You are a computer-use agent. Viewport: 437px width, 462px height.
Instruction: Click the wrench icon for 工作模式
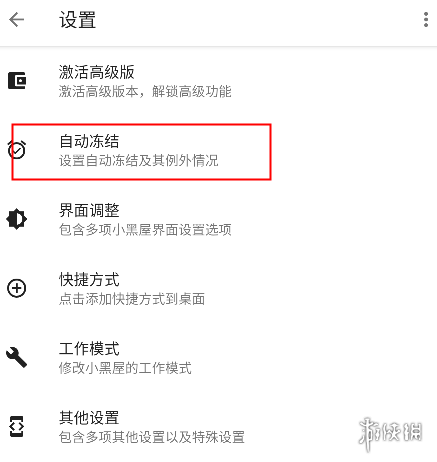click(x=16, y=357)
